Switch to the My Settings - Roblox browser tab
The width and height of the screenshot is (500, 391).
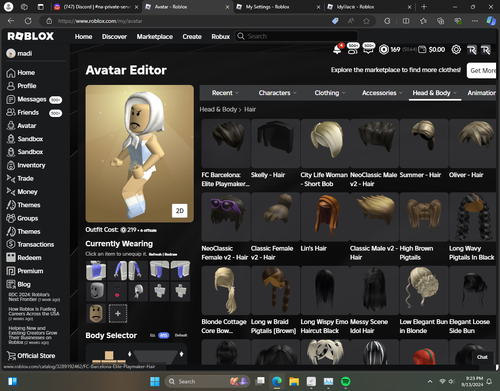pyautogui.click(x=277, y=7)
